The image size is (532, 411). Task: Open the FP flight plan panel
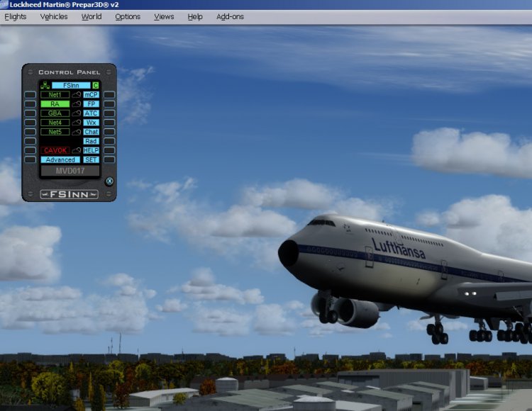[x=91, y=104]
